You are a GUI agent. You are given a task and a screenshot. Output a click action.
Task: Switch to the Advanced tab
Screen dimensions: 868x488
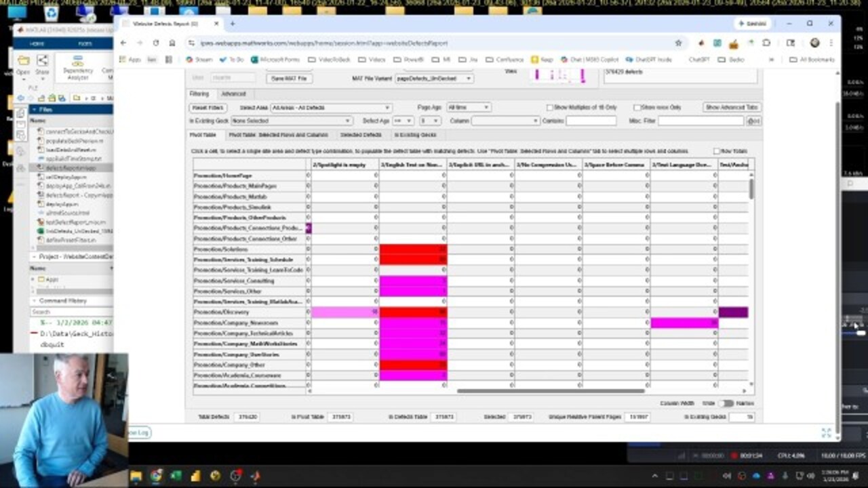[x=233, y=94]
